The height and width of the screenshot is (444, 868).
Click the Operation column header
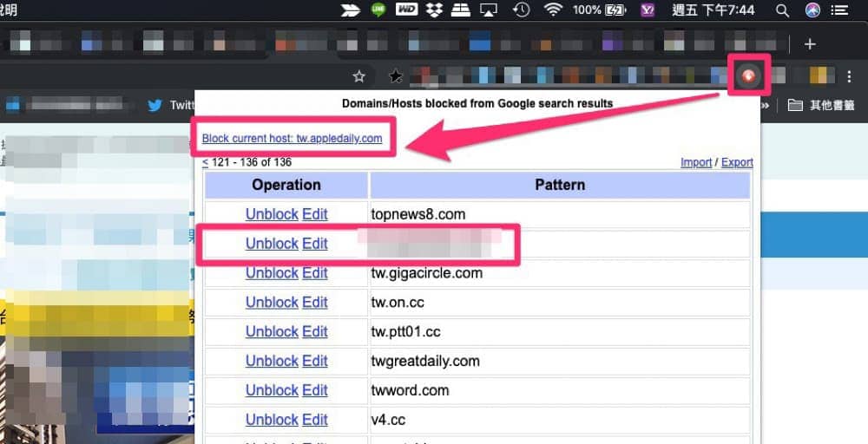tap(286, 185)
